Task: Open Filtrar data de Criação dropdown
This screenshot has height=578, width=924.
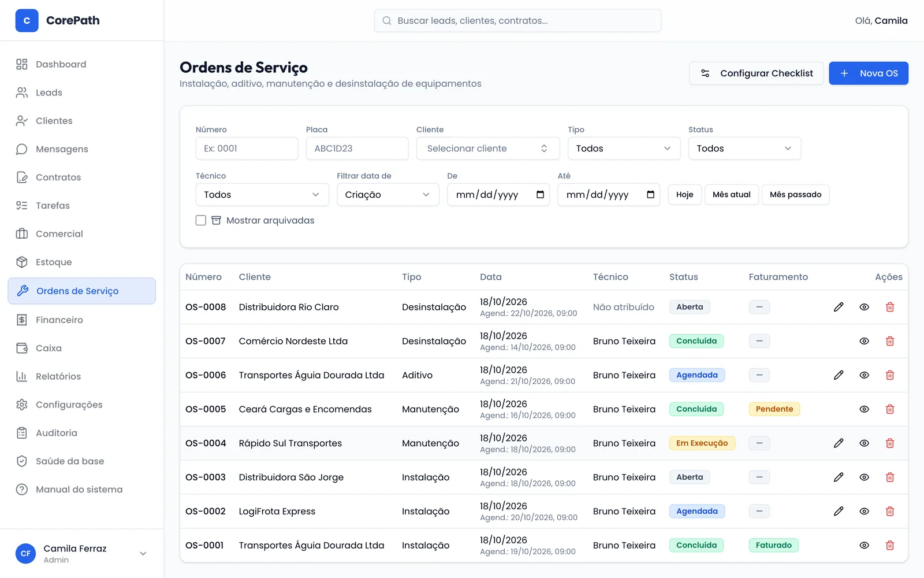Action: 388,195
